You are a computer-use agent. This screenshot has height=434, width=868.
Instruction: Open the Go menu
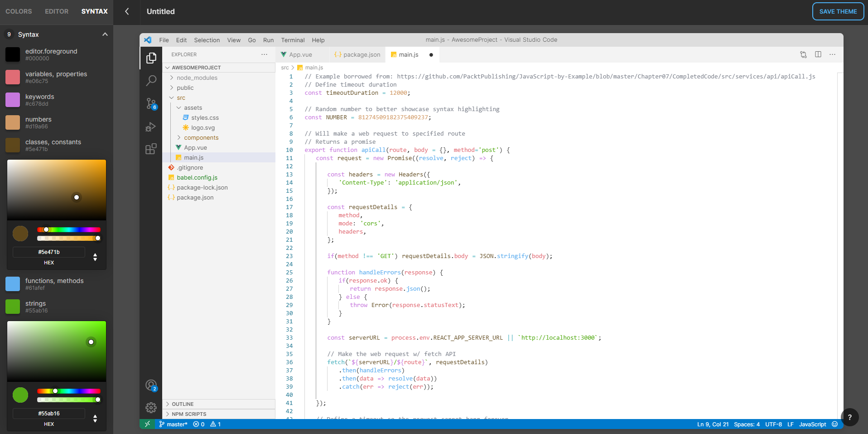point(252,40)
